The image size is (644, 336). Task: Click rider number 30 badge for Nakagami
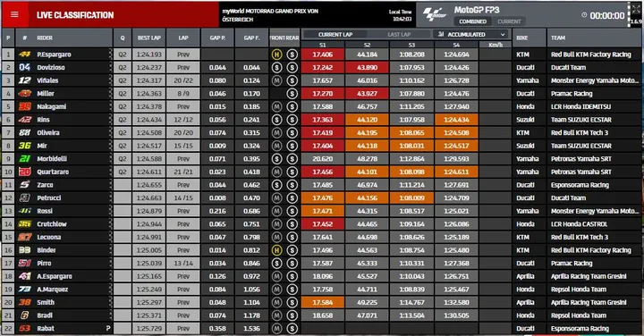25,106
